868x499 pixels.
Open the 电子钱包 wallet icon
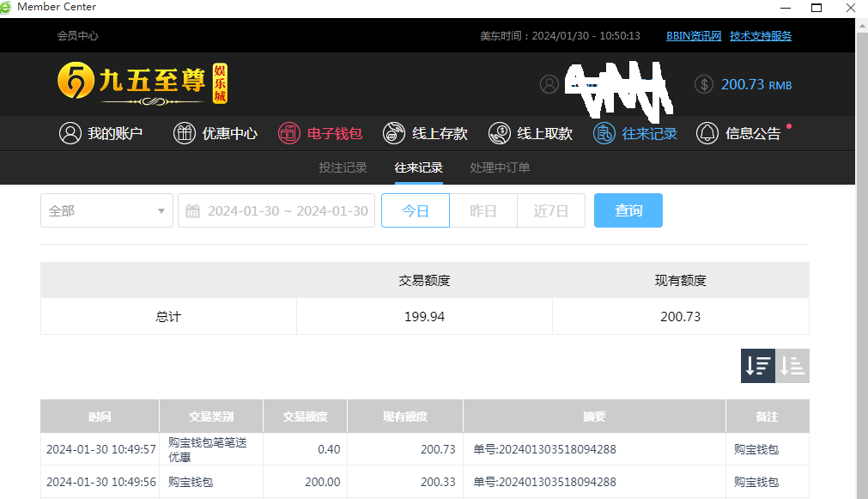pyautogui.click(x=289, y=133)
